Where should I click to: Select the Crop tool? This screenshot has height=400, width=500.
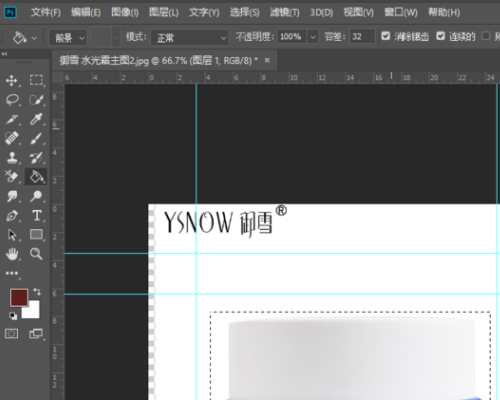point(12,119)
